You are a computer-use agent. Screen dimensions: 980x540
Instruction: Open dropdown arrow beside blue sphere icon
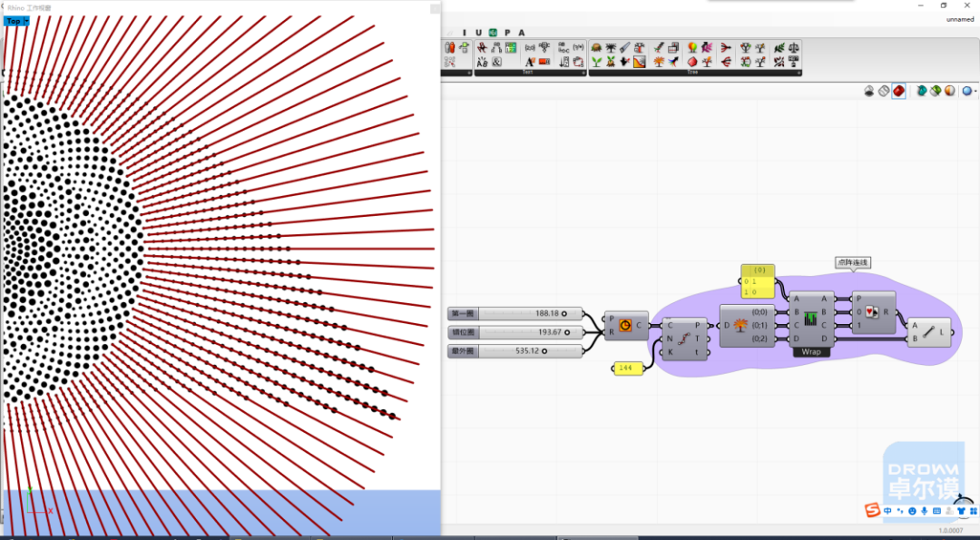click(x=975, y=92)
